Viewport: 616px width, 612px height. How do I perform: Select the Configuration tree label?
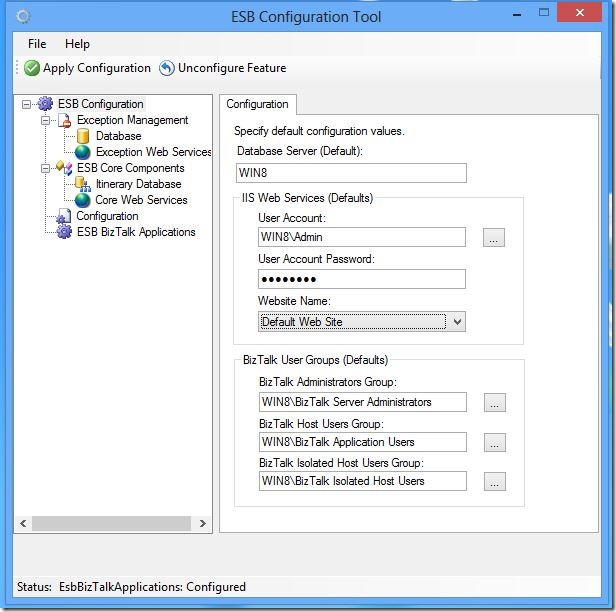tap(107, 216)
